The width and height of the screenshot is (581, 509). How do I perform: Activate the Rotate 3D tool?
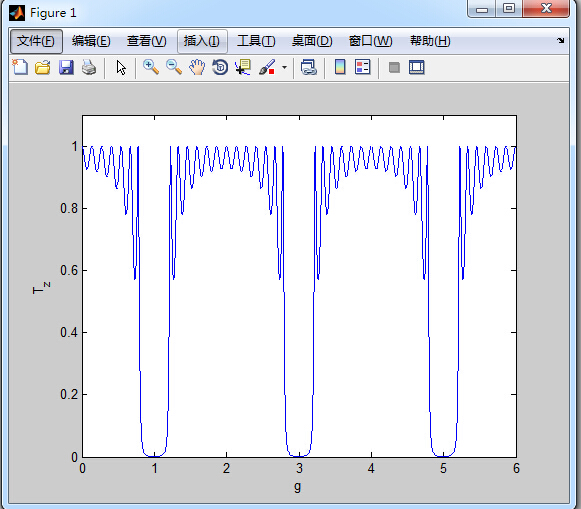click(220, 67)
